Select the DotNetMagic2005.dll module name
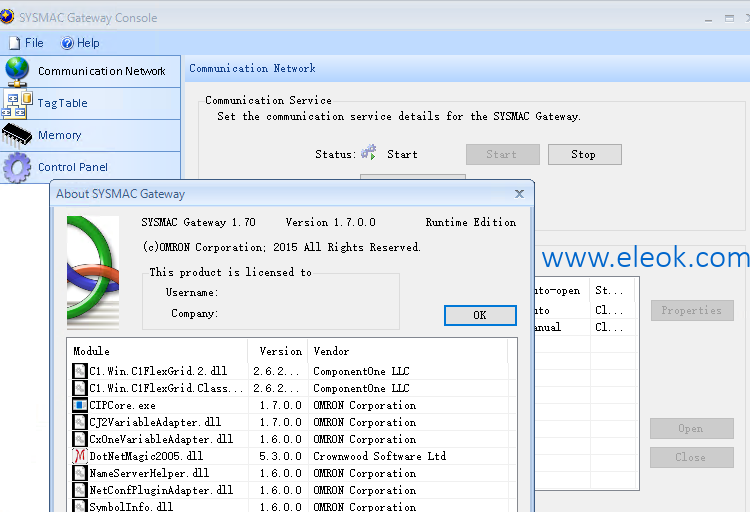 [x=146, y=456]
